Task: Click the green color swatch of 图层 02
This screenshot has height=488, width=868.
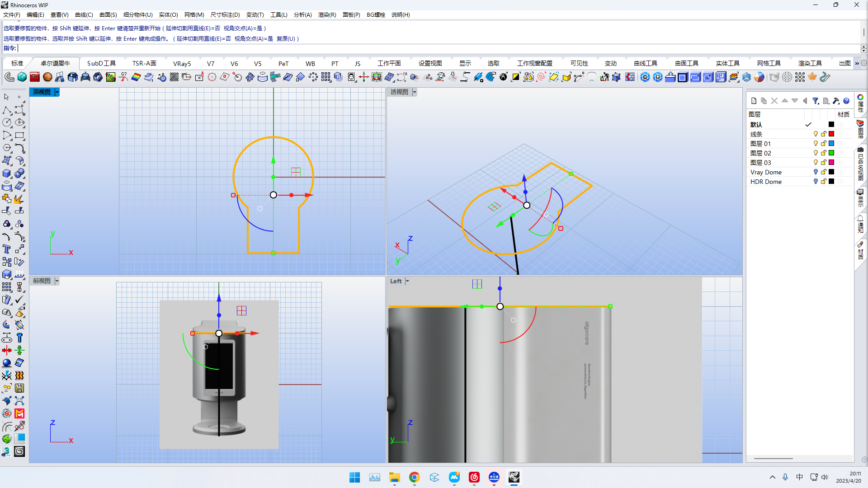Action: coord(831,153)
